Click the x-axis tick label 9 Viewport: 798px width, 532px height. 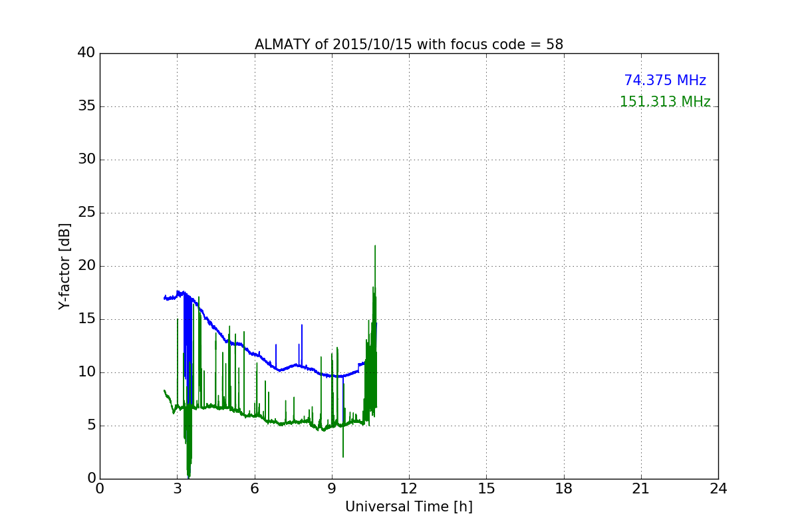332,489
